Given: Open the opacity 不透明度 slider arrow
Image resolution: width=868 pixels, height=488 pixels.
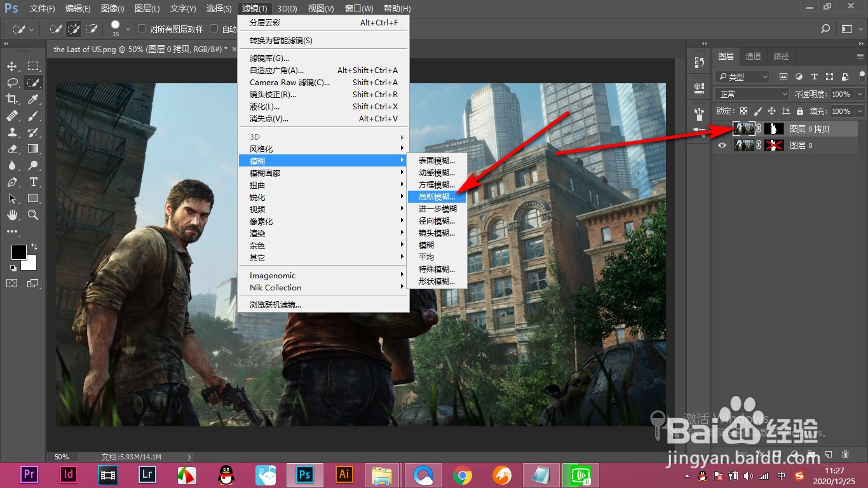Looking at the screenshot, I should pos(860,94).
